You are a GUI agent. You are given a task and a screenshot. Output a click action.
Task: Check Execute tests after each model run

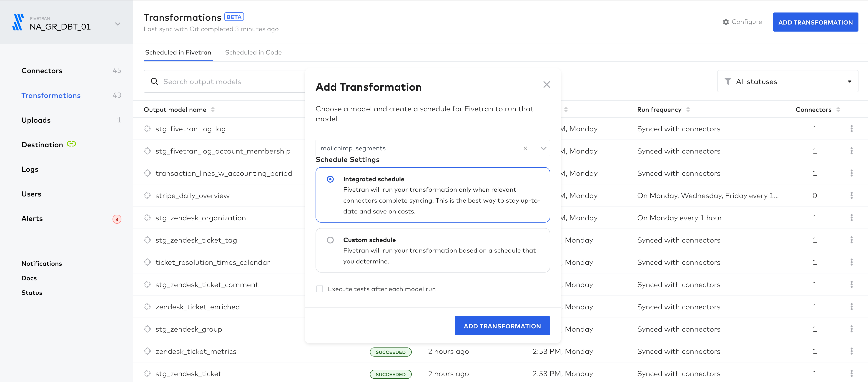click(319, 289)
